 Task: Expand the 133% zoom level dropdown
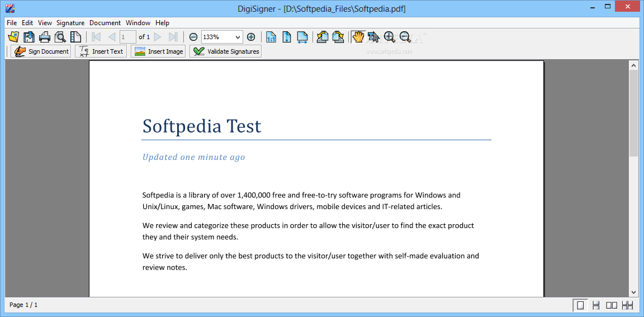click(x=238, y=37)
